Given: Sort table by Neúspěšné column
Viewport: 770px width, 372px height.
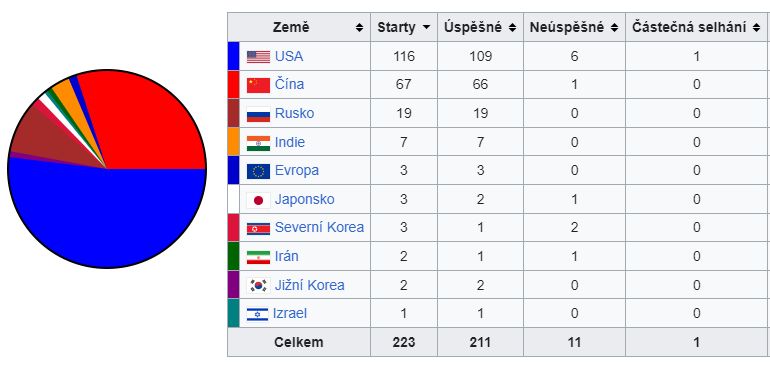Looking at the screenshot, I should click(x=614, y=28).
